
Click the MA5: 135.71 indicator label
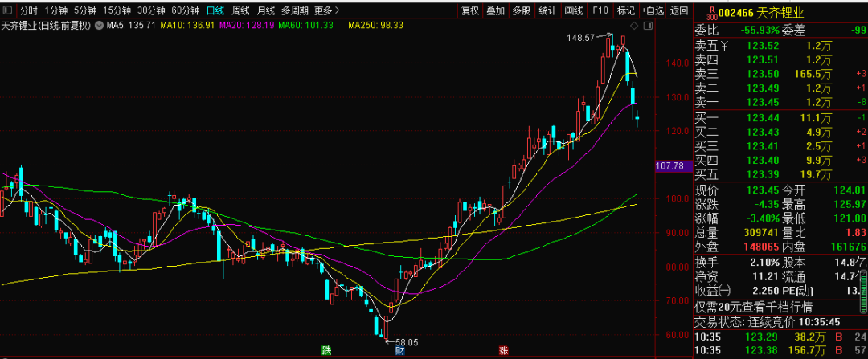(131, 26)
